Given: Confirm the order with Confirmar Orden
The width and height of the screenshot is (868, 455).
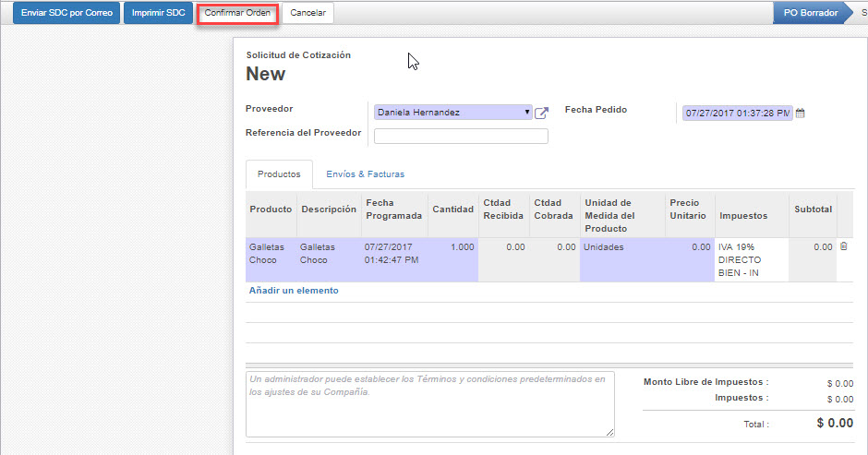Looking at the screenshot, I should click(237, 13).
